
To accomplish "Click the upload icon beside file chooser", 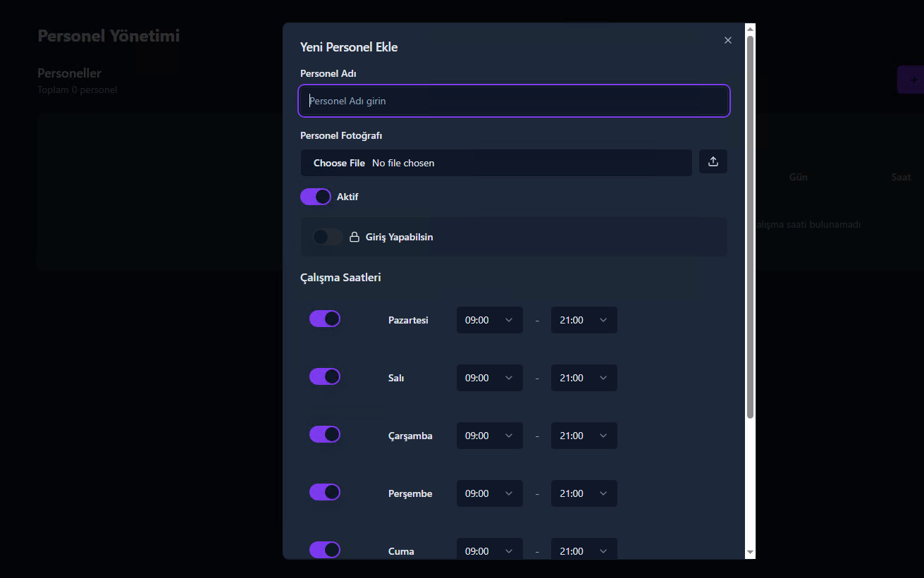I will (x=713, y=161).
